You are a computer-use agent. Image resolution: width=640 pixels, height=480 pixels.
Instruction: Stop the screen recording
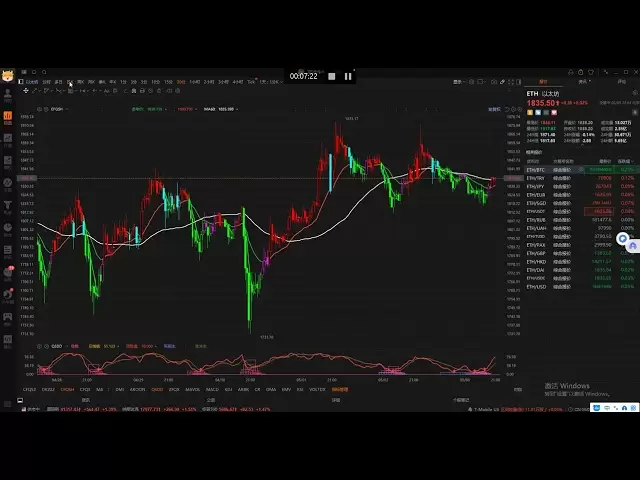click(x=332, y=76)
